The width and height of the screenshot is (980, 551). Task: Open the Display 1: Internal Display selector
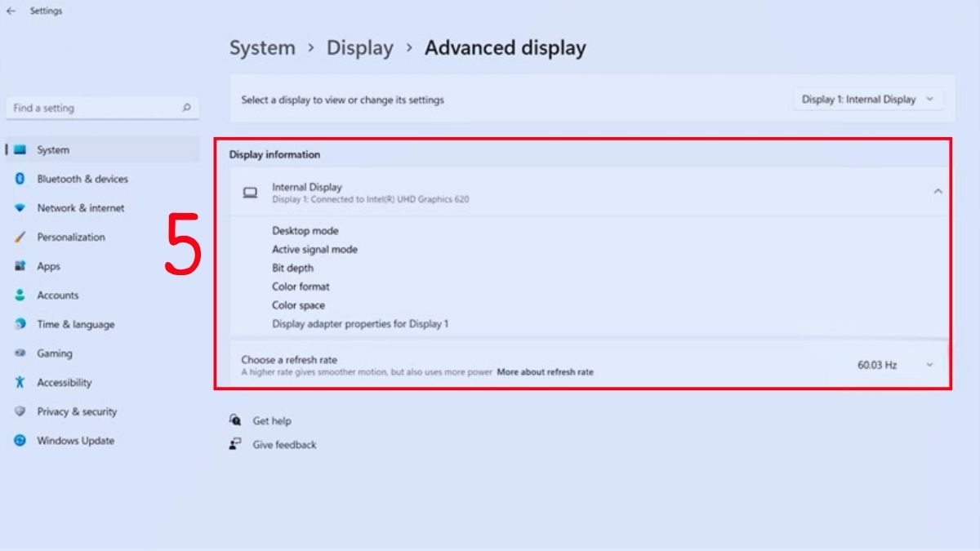(x=868, y=99)
